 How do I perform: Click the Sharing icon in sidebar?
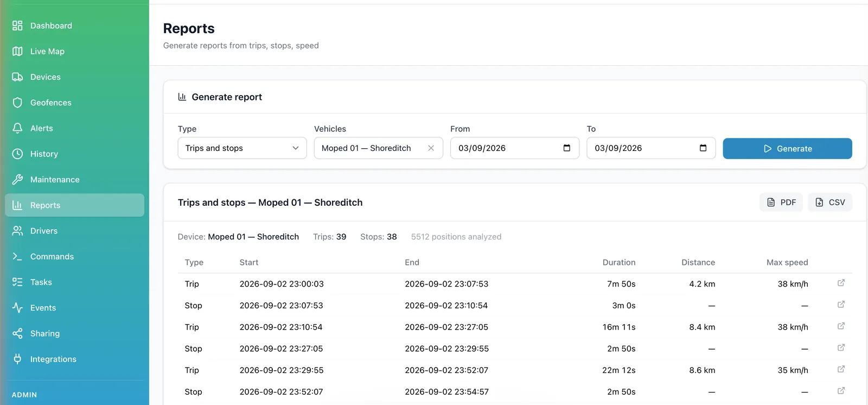[x=17, y=333]
